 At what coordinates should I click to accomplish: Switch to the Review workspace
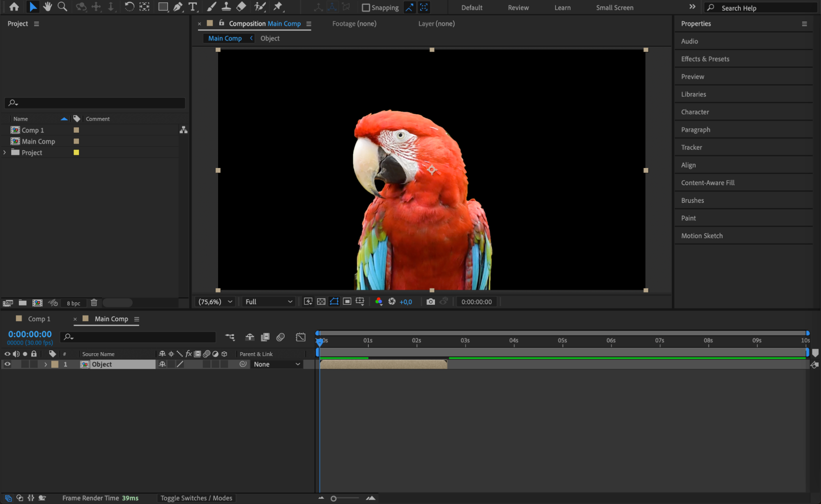[x=518, y=8]
